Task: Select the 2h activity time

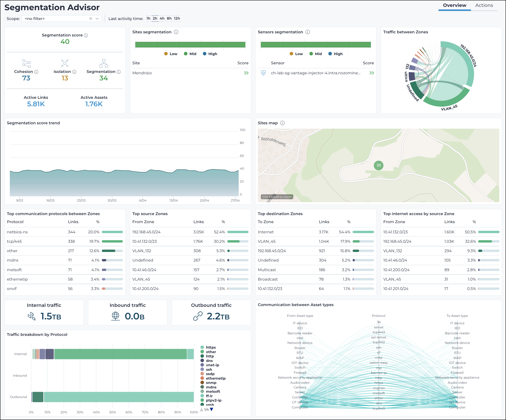Action: click(x=155, y=18)
